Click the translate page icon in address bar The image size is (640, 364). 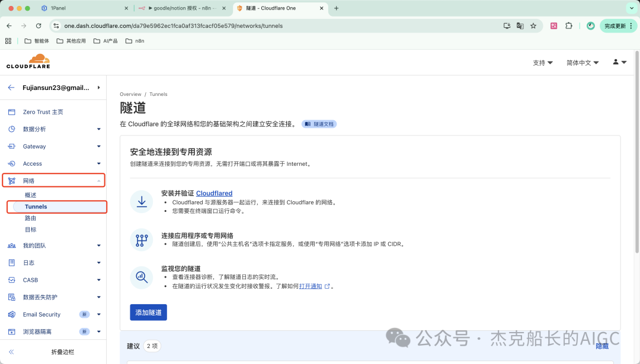tap(520, 25)
